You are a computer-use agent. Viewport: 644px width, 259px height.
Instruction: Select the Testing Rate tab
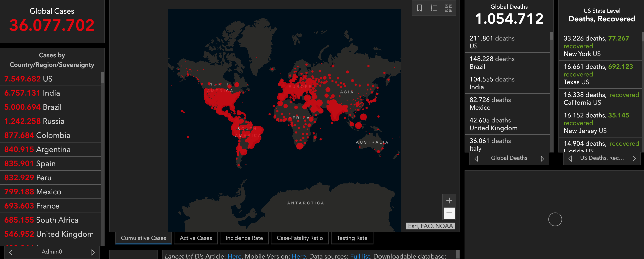pyautogui.click(x=352, y=238)
